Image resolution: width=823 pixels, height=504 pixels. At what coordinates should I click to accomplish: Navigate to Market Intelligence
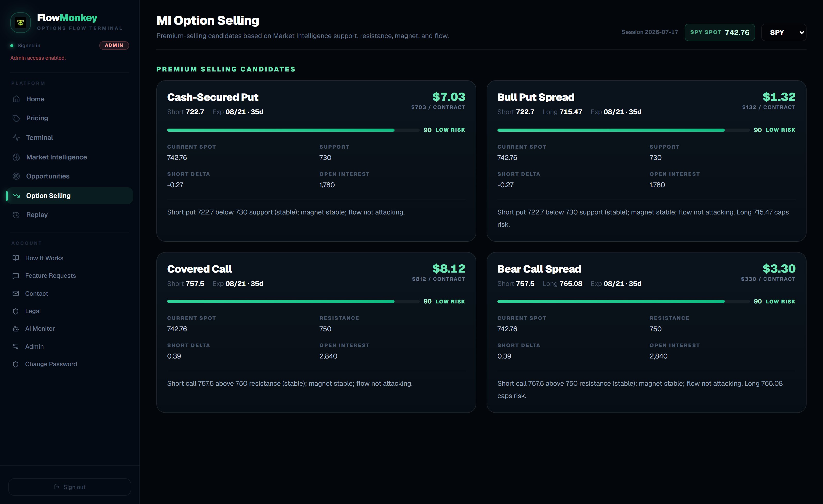(70, 157)
